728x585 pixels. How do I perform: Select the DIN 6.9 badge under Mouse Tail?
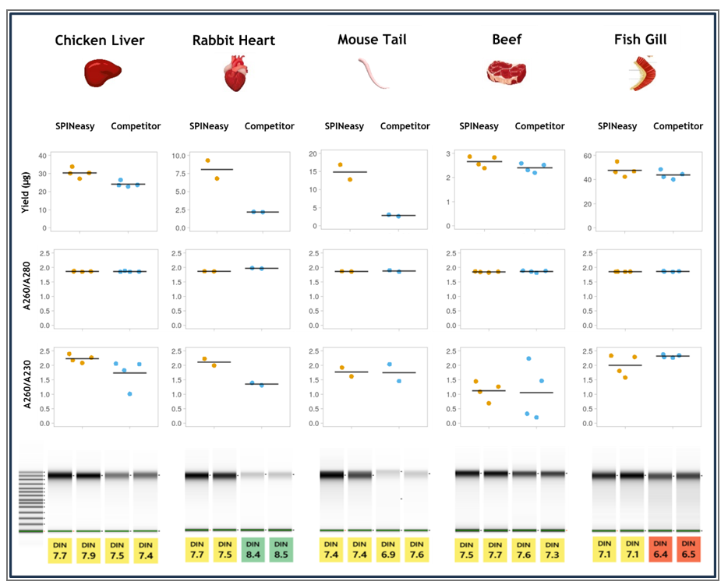pyautogui.click(x=388, y=550)
